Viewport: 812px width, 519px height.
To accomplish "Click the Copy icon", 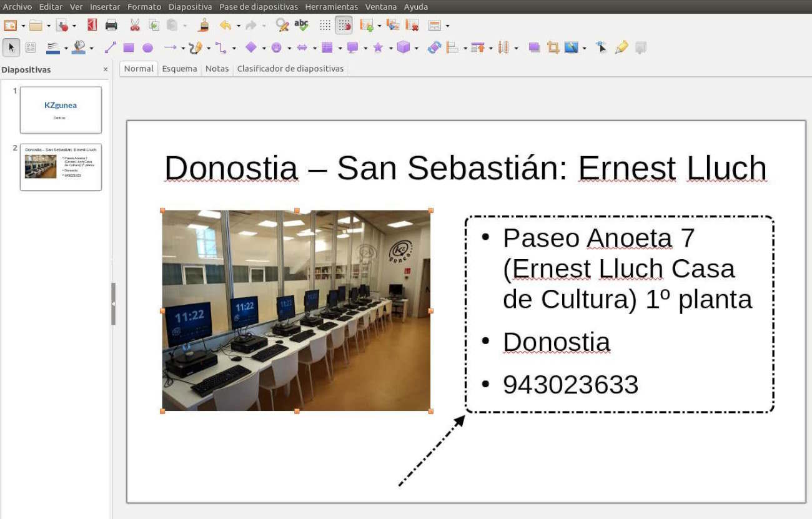I will (x=154, y=25).
